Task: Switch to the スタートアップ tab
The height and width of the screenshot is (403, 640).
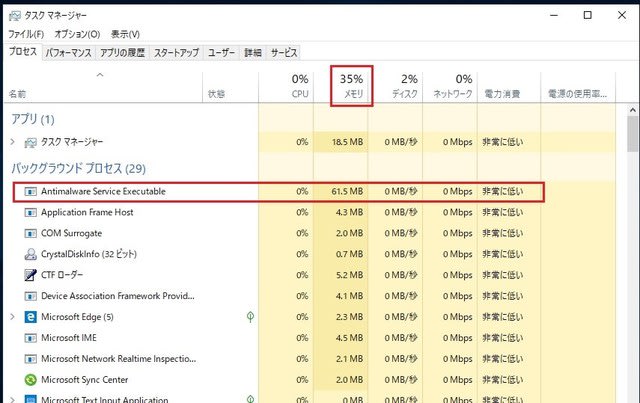Action: coord(176,53)
